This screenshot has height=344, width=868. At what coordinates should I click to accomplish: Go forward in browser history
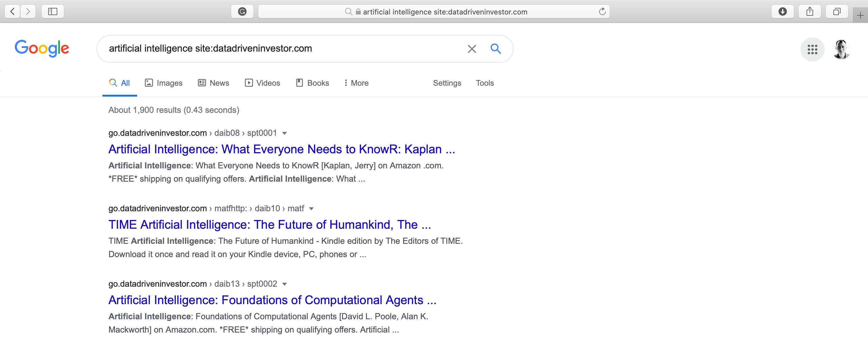pyautogui.click(x=28, y=12)
